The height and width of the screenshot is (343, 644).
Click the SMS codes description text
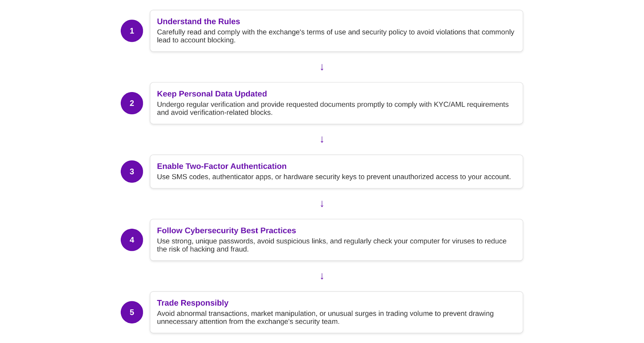click(334, 177)
